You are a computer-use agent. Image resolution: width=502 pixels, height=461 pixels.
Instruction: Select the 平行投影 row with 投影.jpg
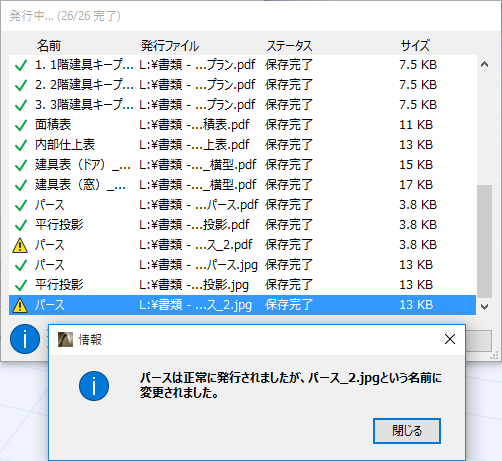(242, 285)
